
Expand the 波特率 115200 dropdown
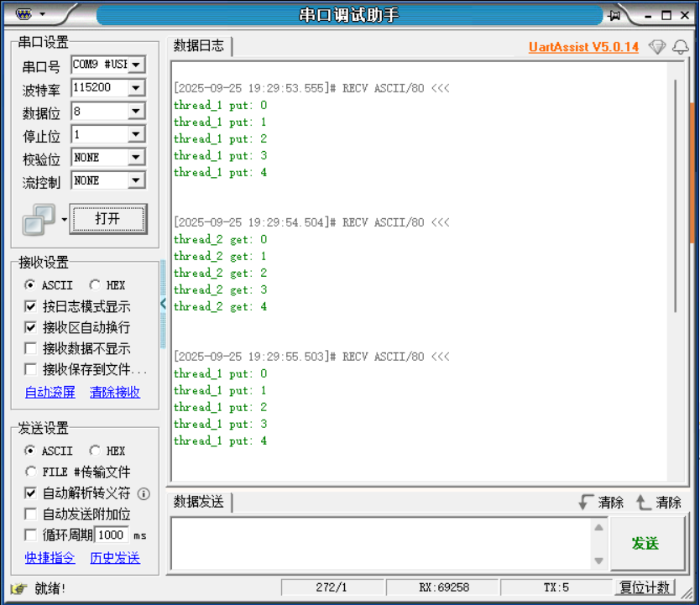tap(137, 88)
